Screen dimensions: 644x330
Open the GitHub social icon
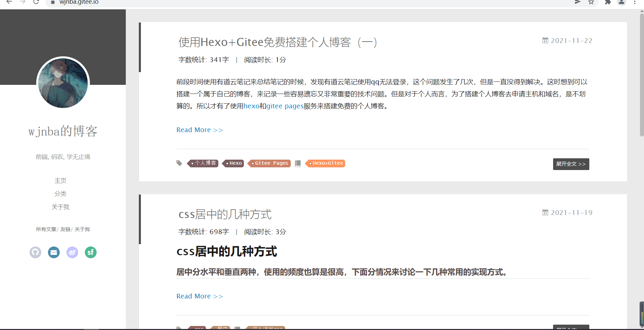click(x=35, y=252)
